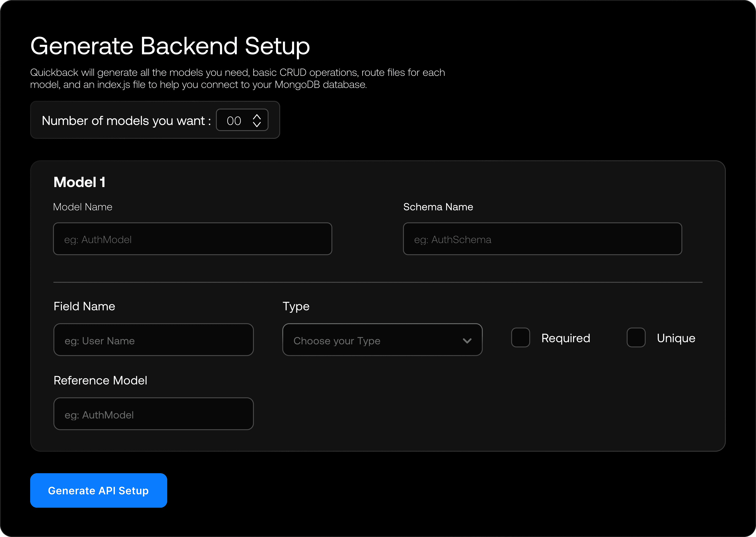Open the Choose your Type dropdown
The image size is (756, 537).
click(382, 340)
